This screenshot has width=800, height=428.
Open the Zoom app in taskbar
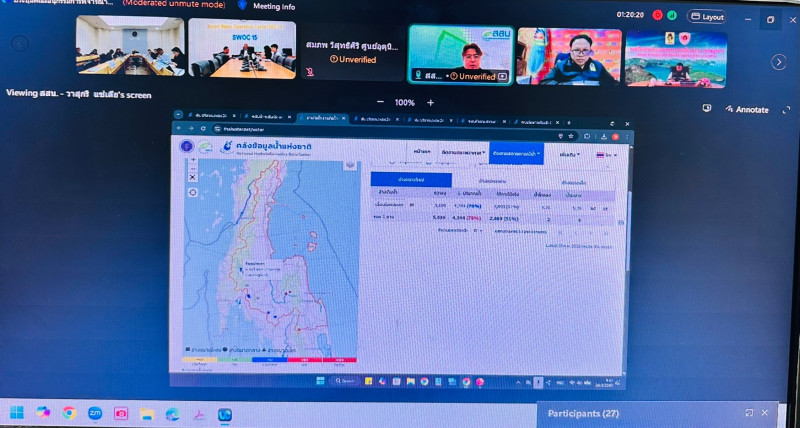point(94,412)
